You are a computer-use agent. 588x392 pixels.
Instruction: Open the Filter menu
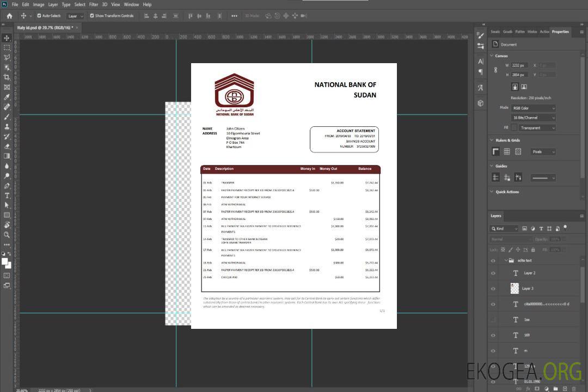(94, 4)
